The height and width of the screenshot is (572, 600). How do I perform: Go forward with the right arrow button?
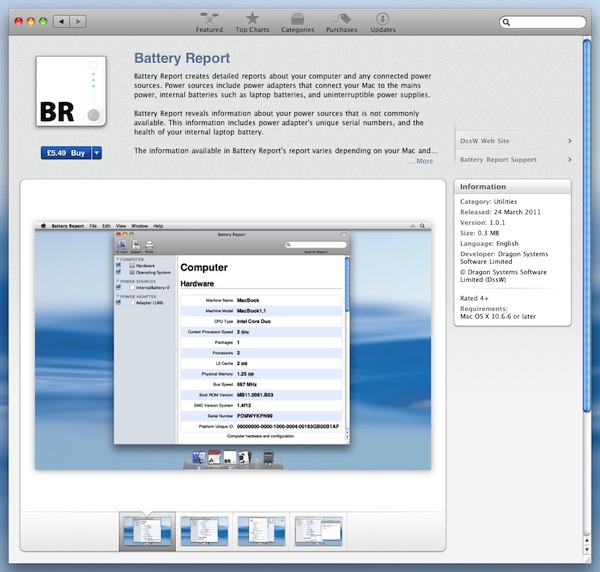[78, 21]
